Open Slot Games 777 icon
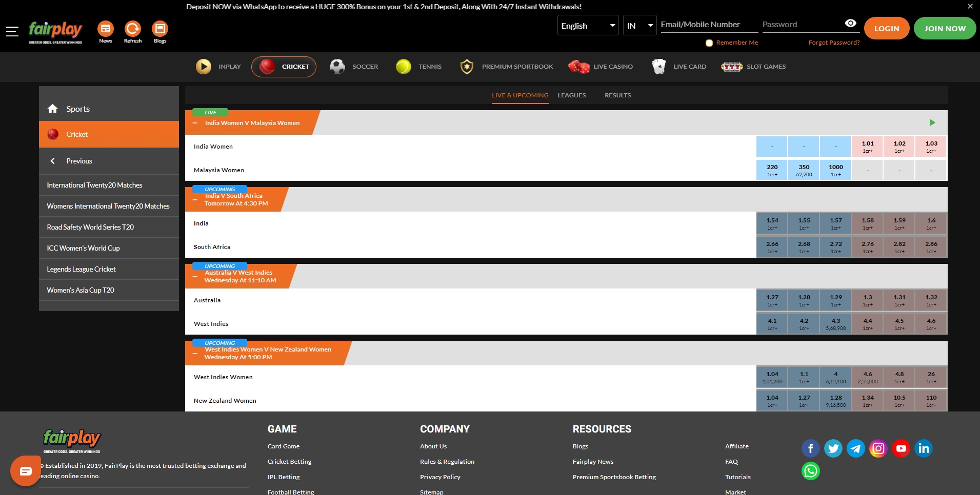Screen dimensions: 980x495 (x=732, y=67)
